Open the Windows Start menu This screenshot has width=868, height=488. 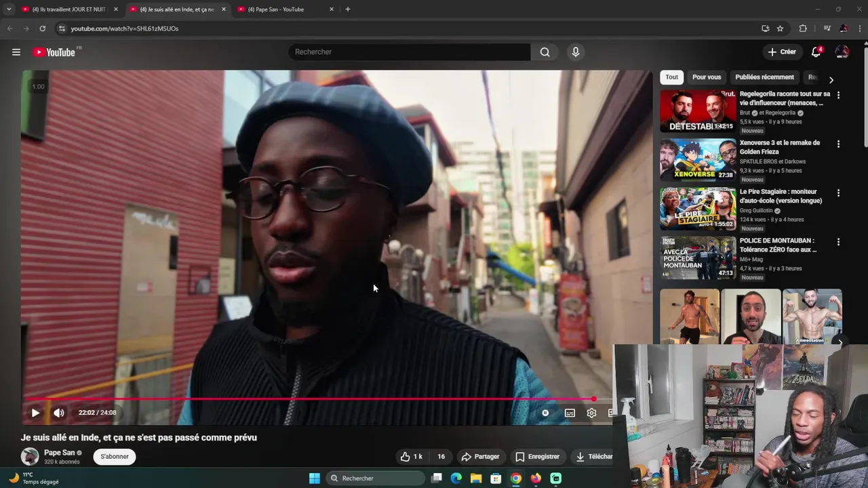[x=315, y=479]
